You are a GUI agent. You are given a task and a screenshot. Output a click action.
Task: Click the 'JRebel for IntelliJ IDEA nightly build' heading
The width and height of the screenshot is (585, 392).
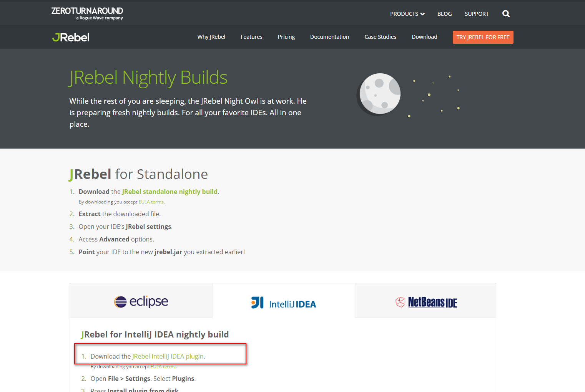155,334
